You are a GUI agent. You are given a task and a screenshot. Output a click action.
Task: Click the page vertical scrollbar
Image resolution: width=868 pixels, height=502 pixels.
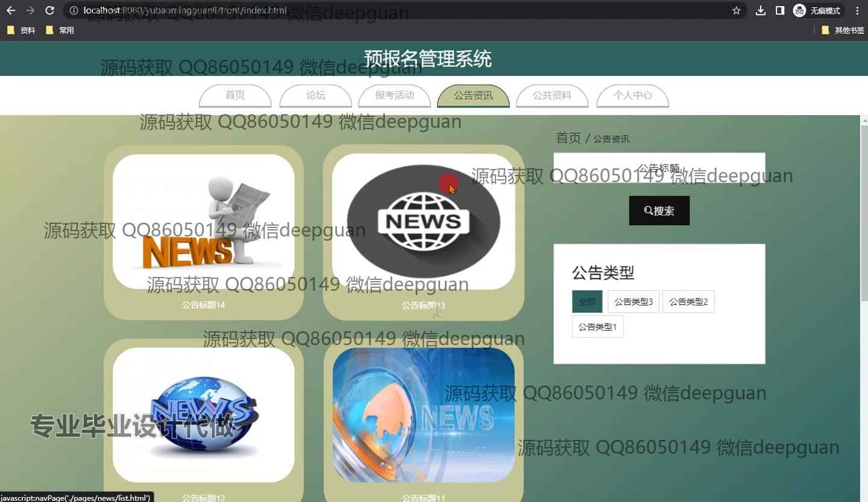[863, 211]
